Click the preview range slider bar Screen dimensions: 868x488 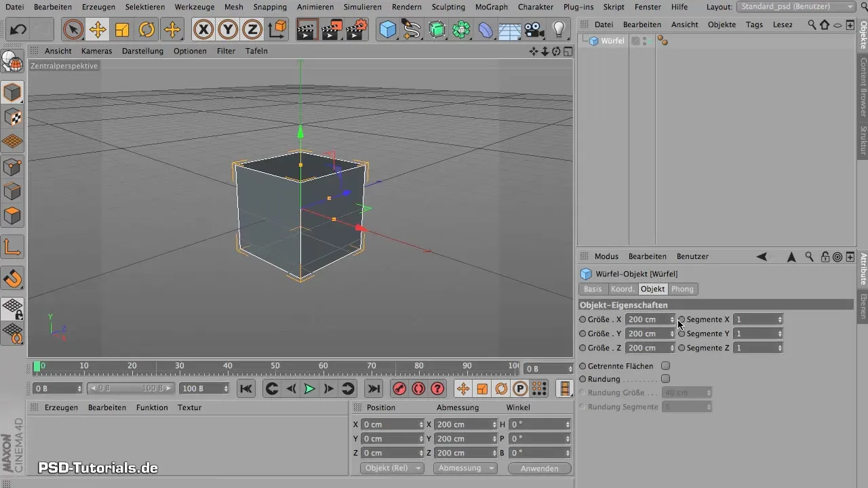[x=131, y=388]
